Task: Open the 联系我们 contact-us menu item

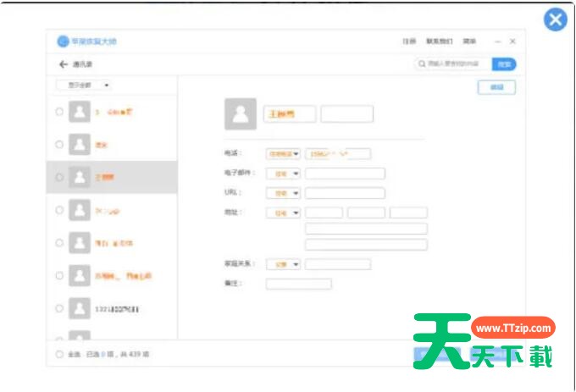Action: tap(440, 41)
